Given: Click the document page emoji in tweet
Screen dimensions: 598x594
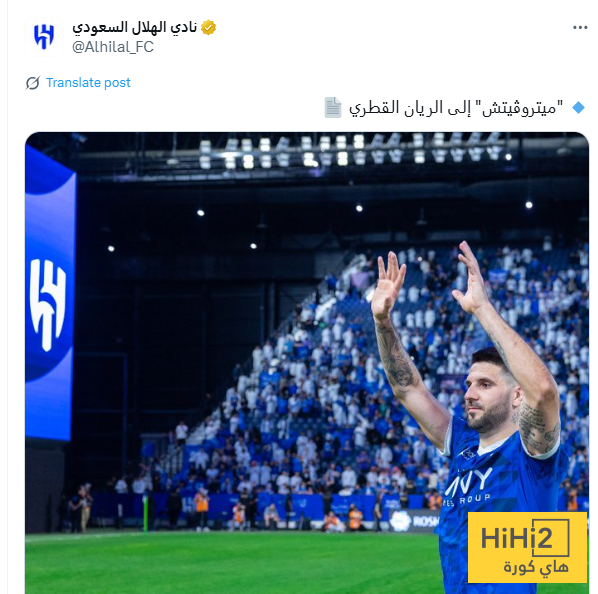Looking at the screenshot, I should point(333,108).
